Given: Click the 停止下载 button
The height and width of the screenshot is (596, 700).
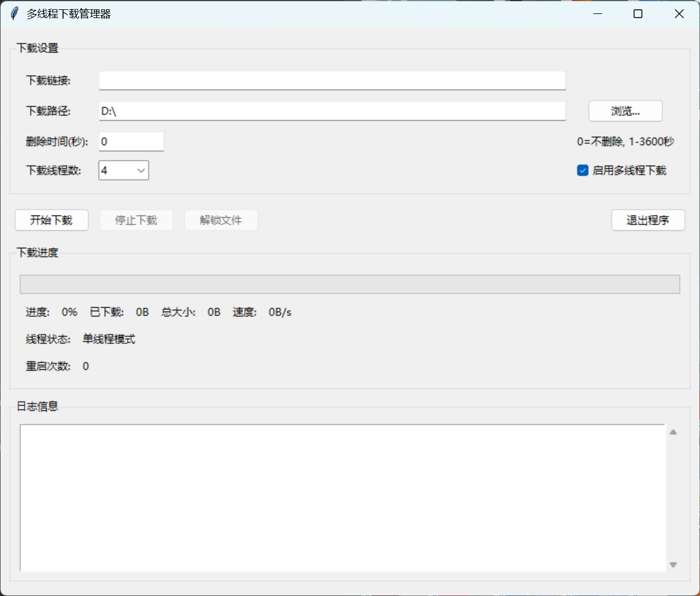Looking at the screenshot, I should point(136,220).
